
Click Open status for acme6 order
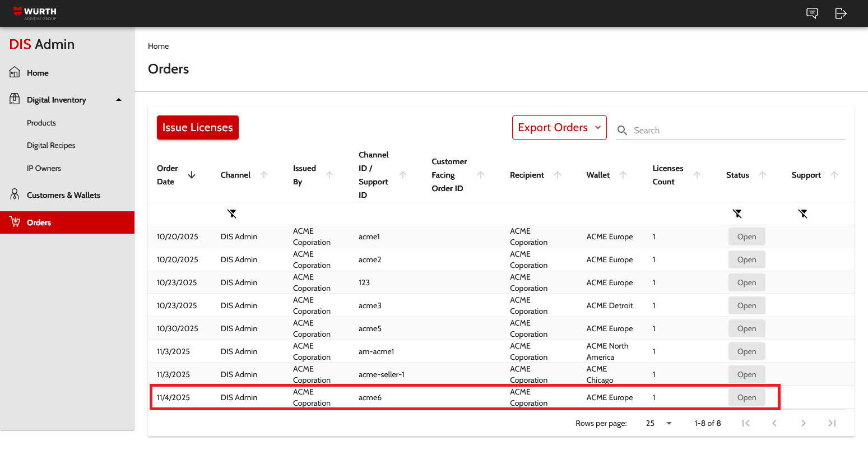746,397
